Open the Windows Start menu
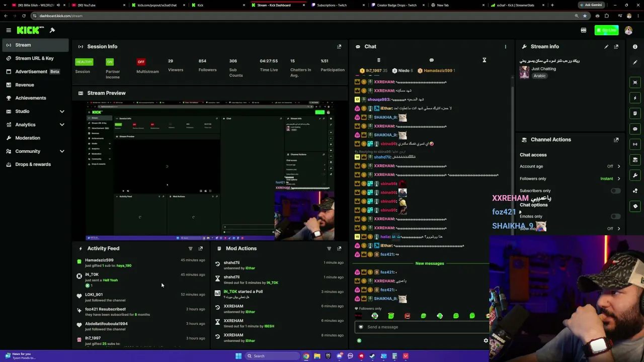 [238, 356]
